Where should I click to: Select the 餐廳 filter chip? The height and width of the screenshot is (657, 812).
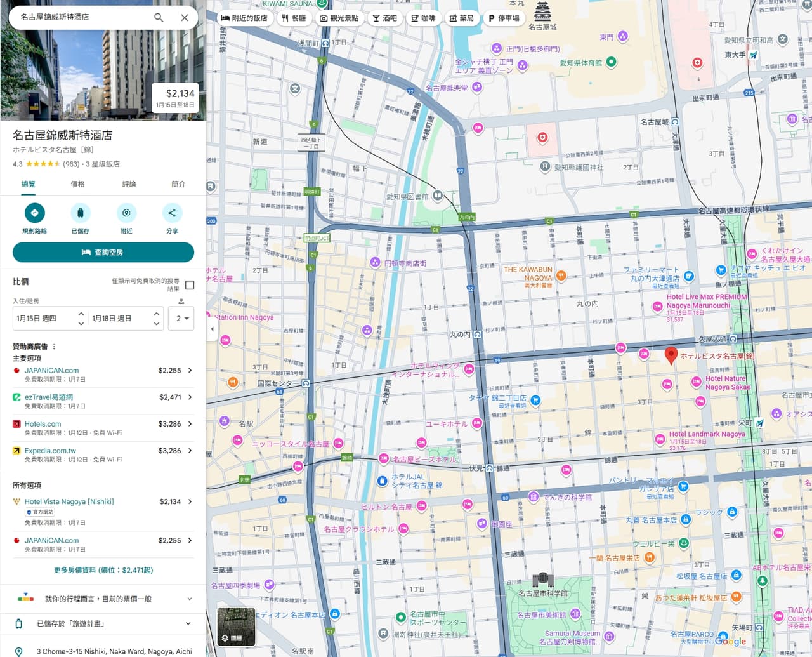294,18
